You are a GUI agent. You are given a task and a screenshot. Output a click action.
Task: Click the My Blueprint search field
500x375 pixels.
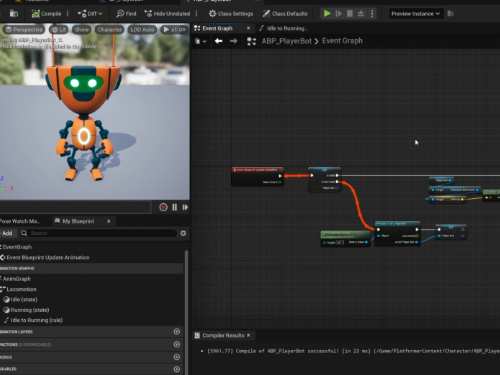[x=99, y=233]
